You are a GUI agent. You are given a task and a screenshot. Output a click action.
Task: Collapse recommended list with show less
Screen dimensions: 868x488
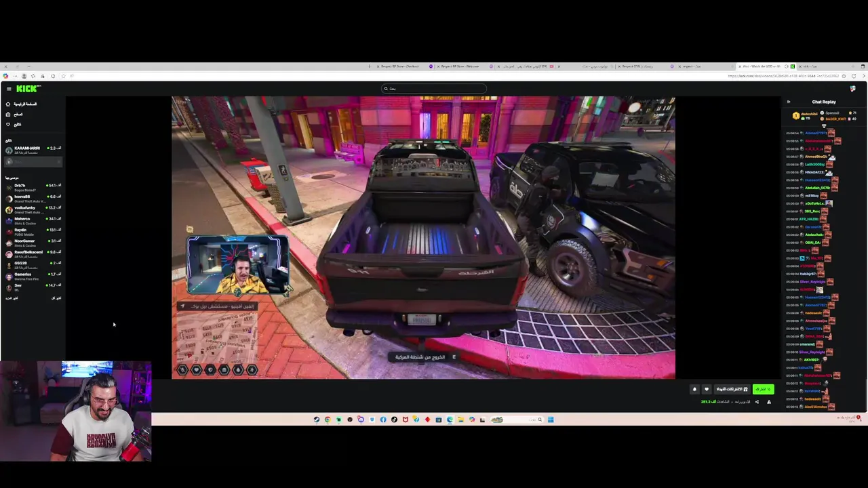(x=56, y=298)
